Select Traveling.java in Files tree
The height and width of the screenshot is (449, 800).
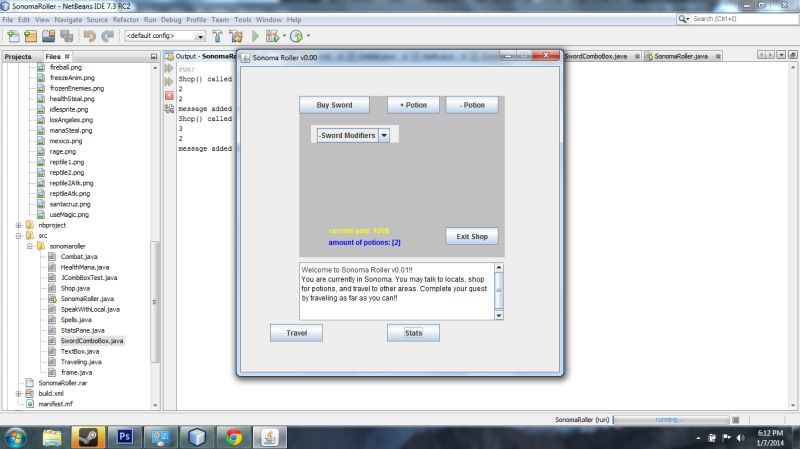[81, 362]
